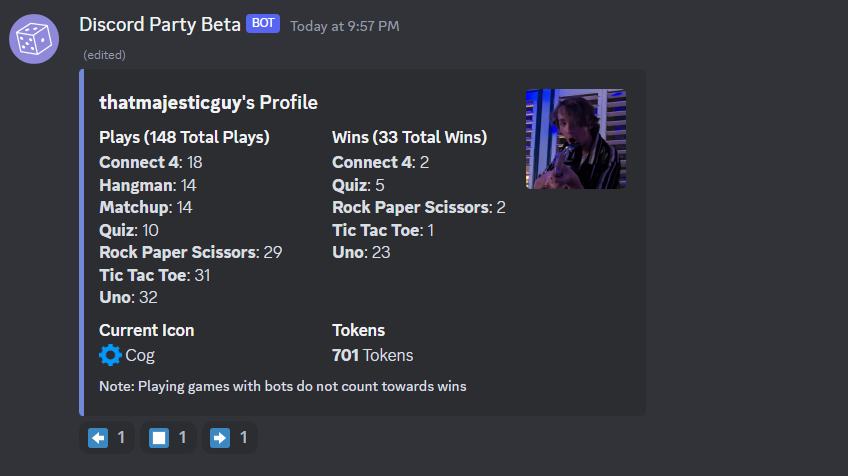
Task: Click the Tic Tac Toe: 31 entry
Action: tap(155, 275)
